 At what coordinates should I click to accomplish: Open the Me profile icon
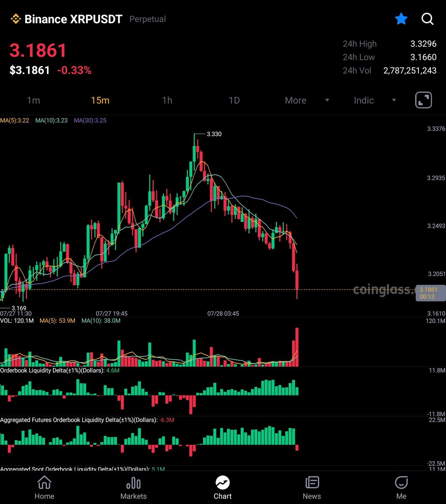[x=402, y=482]
